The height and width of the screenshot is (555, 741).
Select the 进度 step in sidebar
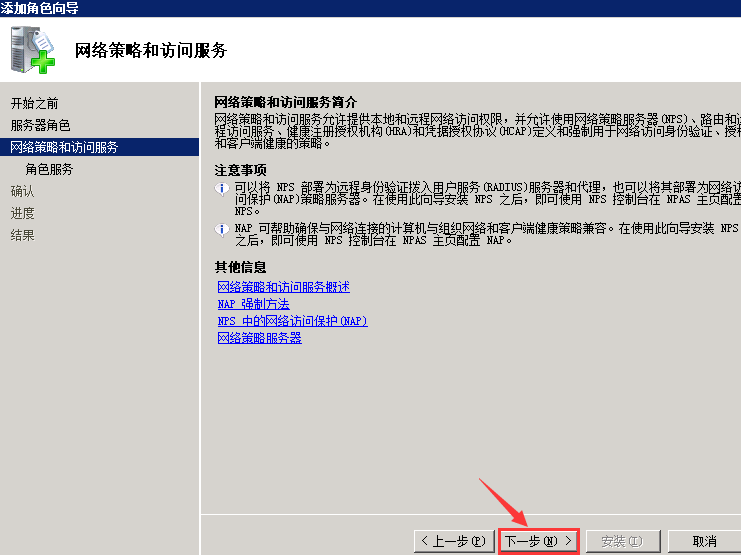coord(22,213)
